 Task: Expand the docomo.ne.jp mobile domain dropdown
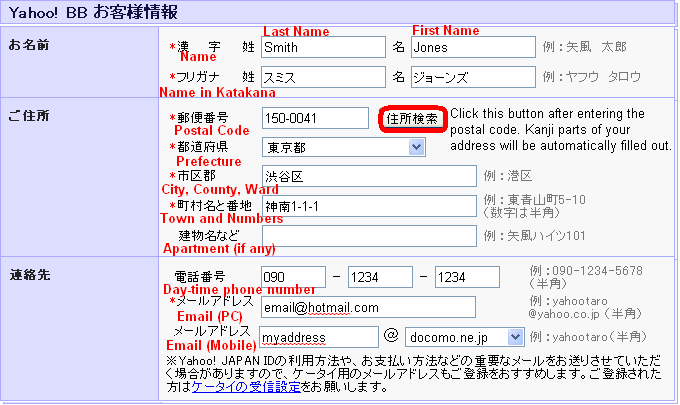tap(464, 337)
